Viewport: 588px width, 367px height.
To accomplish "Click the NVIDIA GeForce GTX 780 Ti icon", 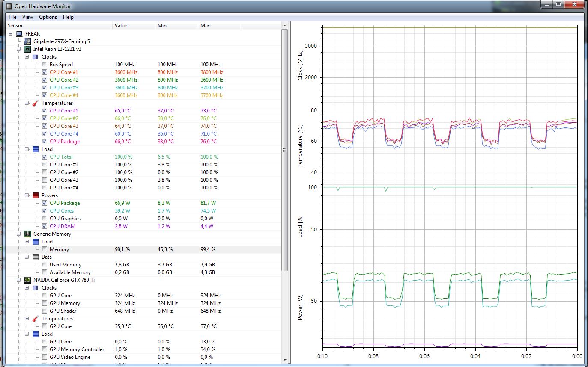I will [27, 280].
